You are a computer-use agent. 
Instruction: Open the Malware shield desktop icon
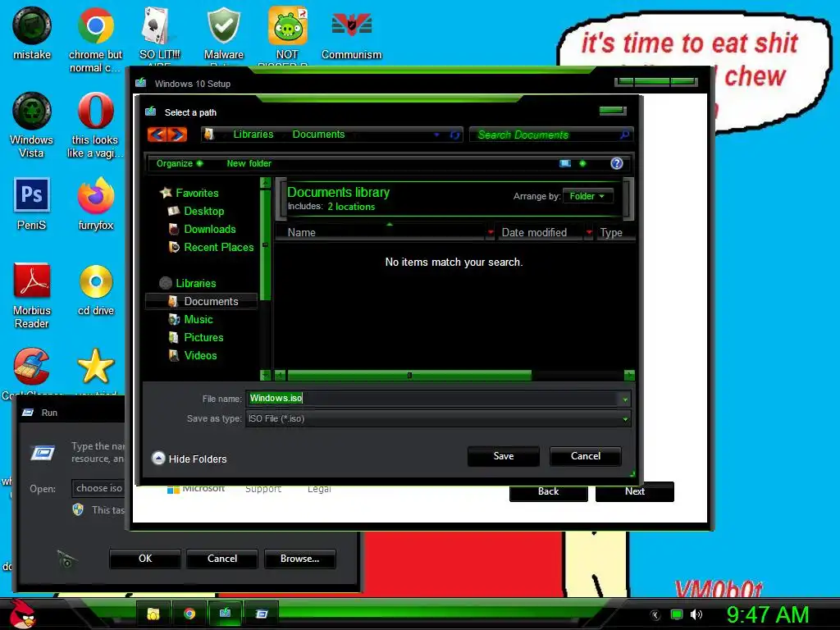(x=223, y=25)
